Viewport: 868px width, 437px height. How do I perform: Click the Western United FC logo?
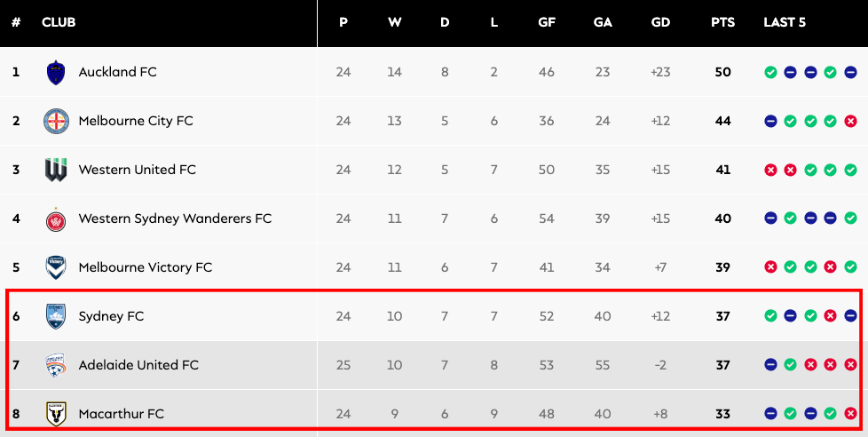tap(56, 170)
